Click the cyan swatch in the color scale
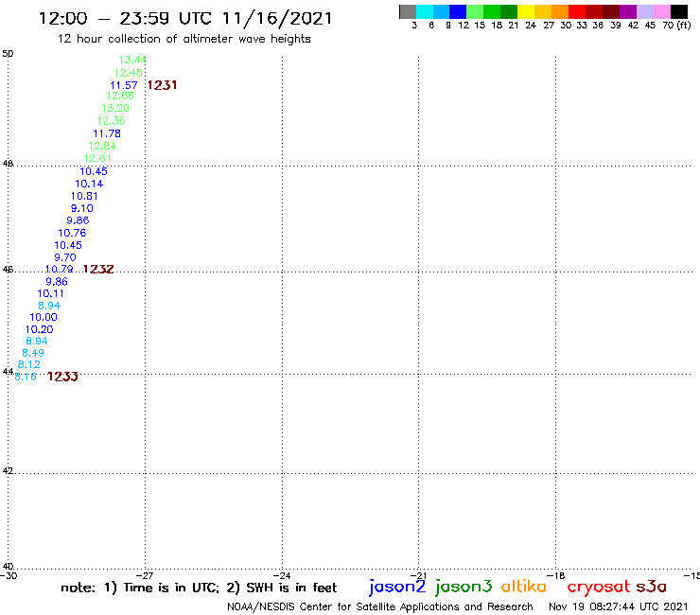This screenshot has width=700, height=615. (x=425, y=12)
